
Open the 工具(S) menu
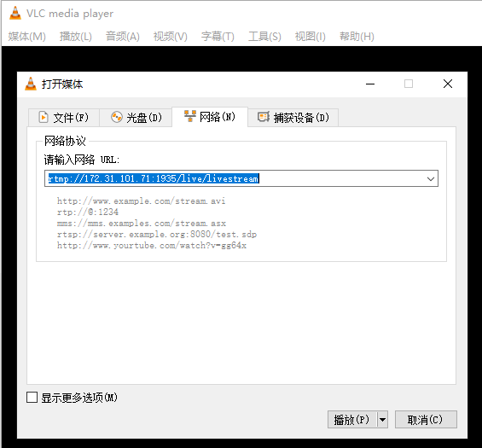click(264, 37)
